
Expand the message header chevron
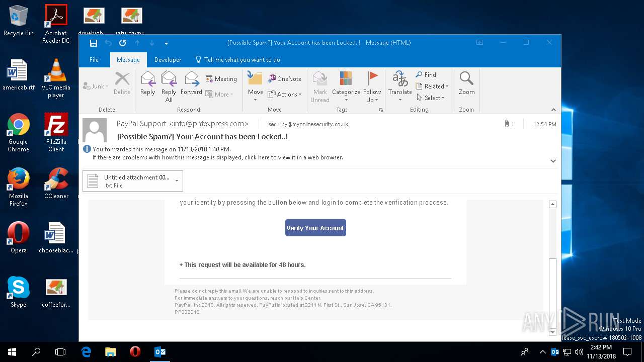pyautogui.click(x=553, y=161)
